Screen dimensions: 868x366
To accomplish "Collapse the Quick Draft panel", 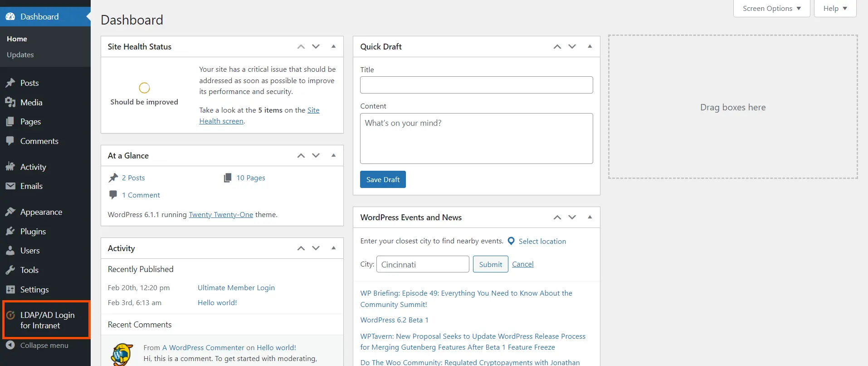I will point(590,47).
